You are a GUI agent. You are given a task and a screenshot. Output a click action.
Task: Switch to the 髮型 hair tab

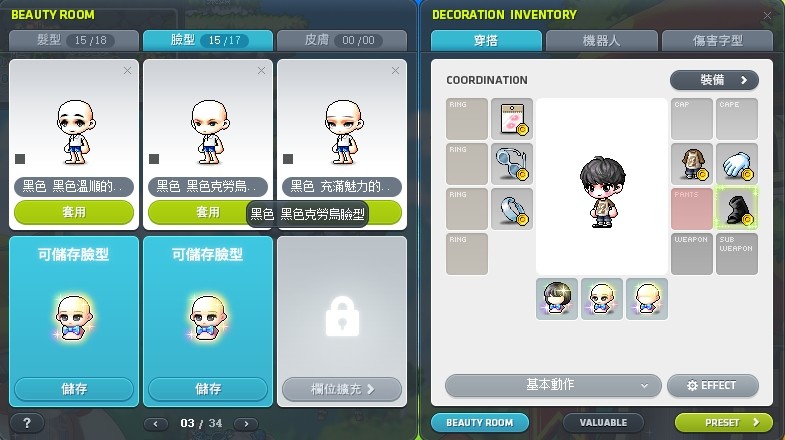74,41
